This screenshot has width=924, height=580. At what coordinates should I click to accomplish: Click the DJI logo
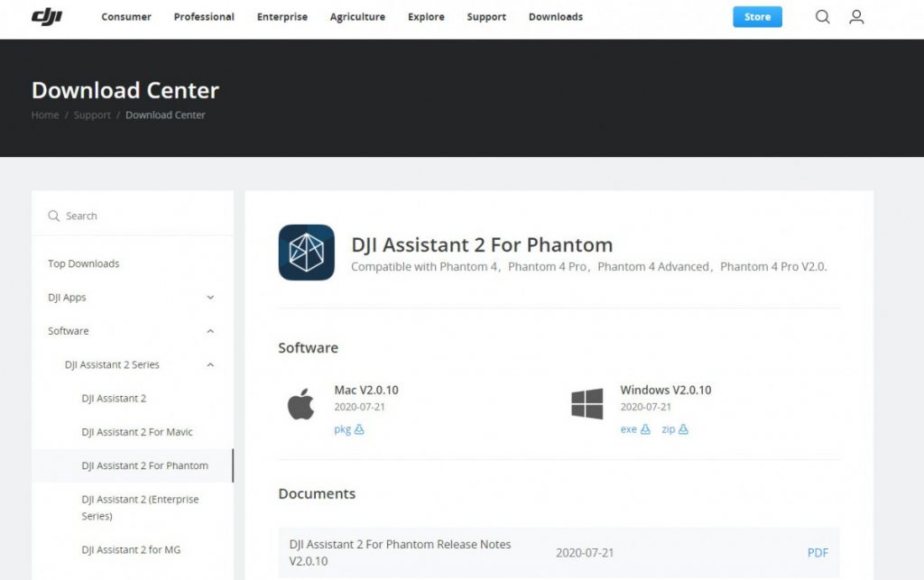pos(47,16)
